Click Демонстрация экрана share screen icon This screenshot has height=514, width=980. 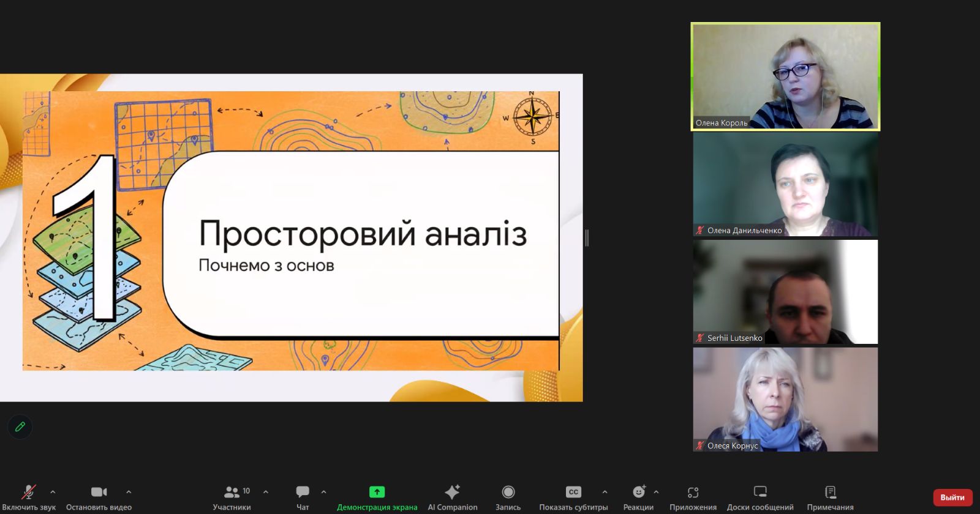[377, 492]
